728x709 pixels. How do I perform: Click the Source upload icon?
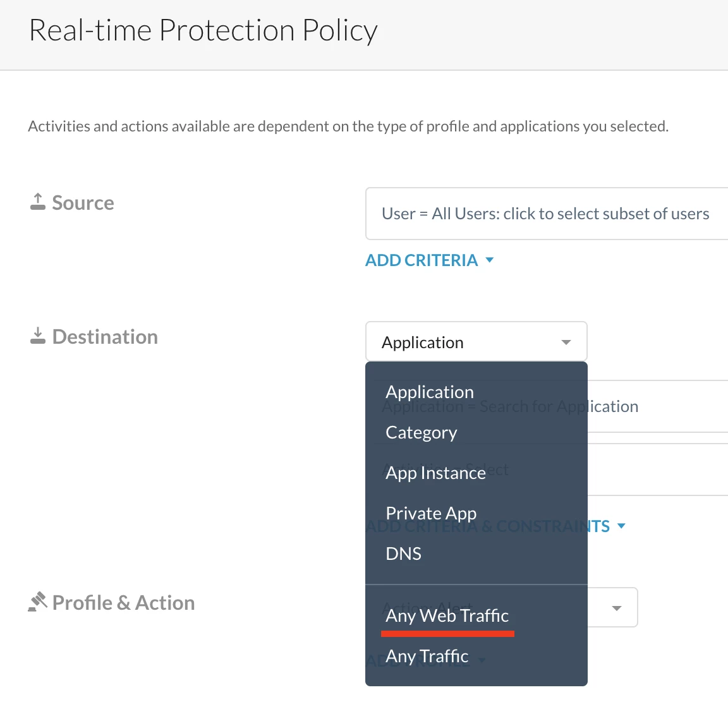pyautogui.click(x=38, y=202)
